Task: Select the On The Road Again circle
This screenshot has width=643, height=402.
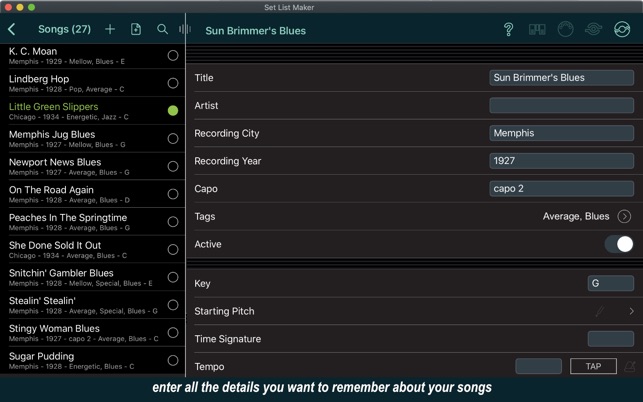Action: click(x=173, y=194)
